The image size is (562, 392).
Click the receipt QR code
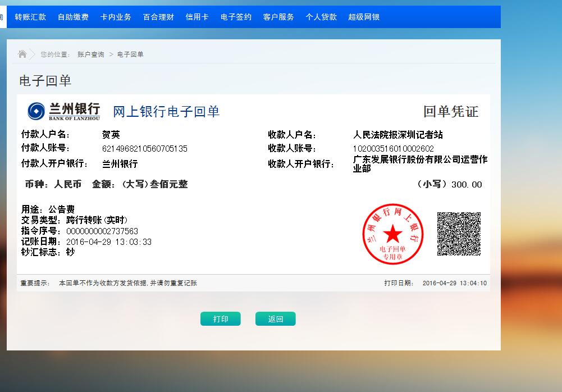(x=459, y=234)
